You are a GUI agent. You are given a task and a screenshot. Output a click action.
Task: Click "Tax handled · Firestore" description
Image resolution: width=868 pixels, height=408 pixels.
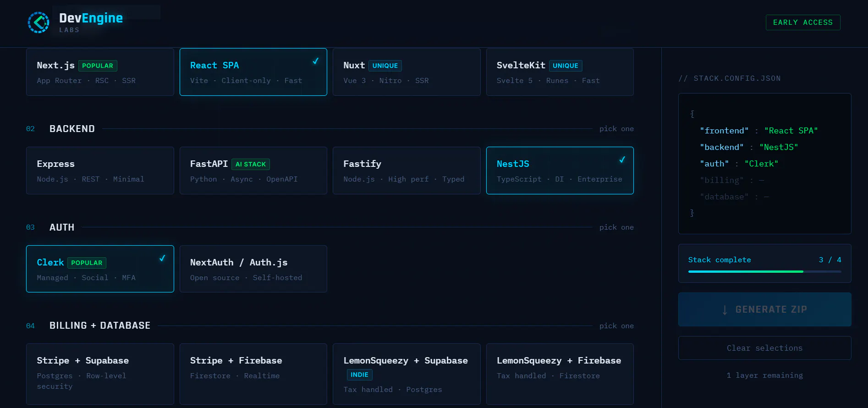(548, 376)
